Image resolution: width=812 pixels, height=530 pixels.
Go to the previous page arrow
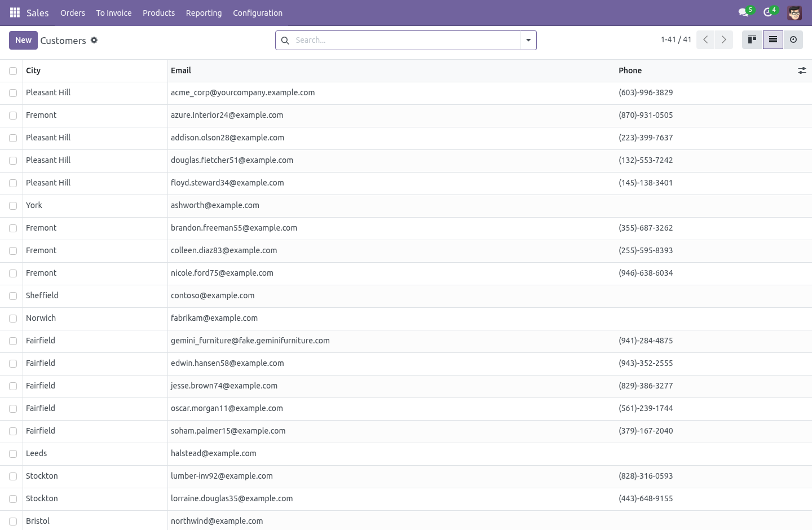coord(705,40)
